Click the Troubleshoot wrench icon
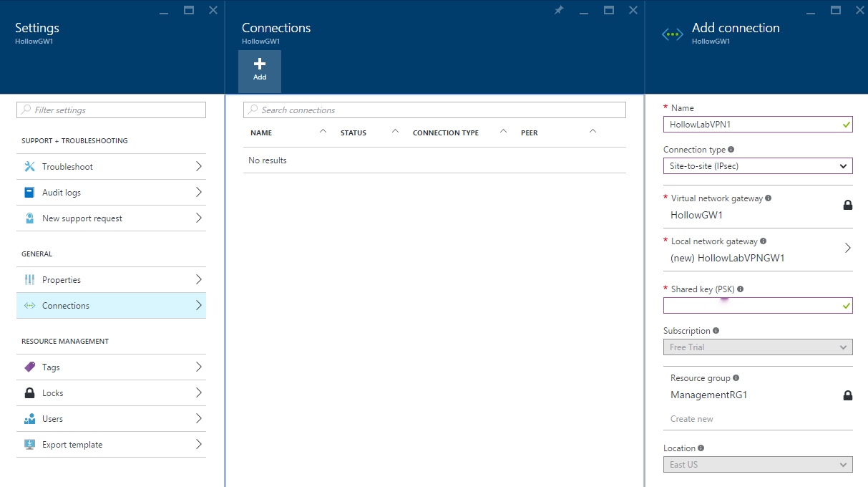This screenshot has height=487, width=868. [x=29, y=166]
